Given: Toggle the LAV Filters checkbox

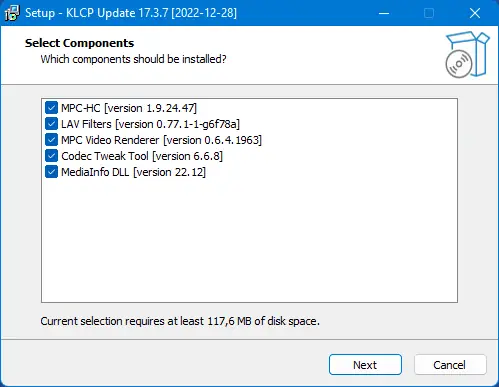Looking at the screenshot, I should tap(51, 124).
